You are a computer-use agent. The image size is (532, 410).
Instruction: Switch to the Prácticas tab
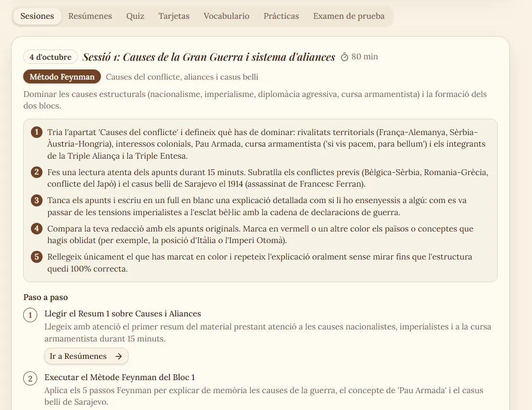pyautogui.click(x=281, y=16)
